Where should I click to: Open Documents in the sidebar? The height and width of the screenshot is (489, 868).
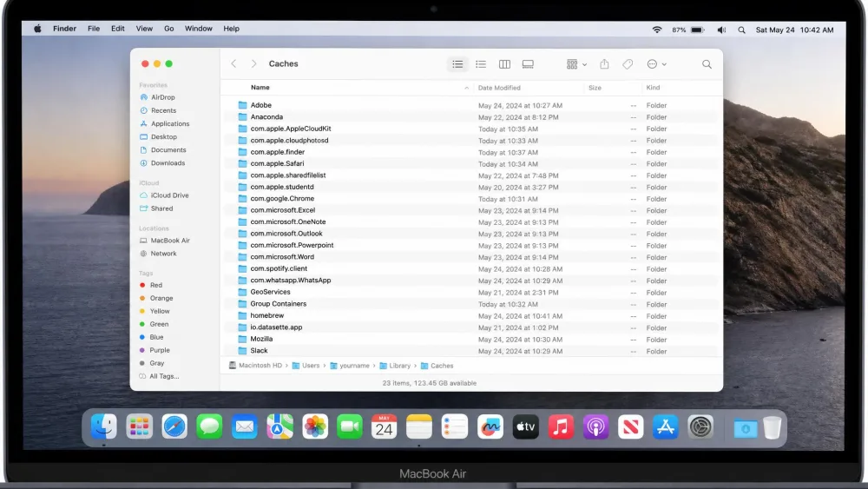pos(168,150)
